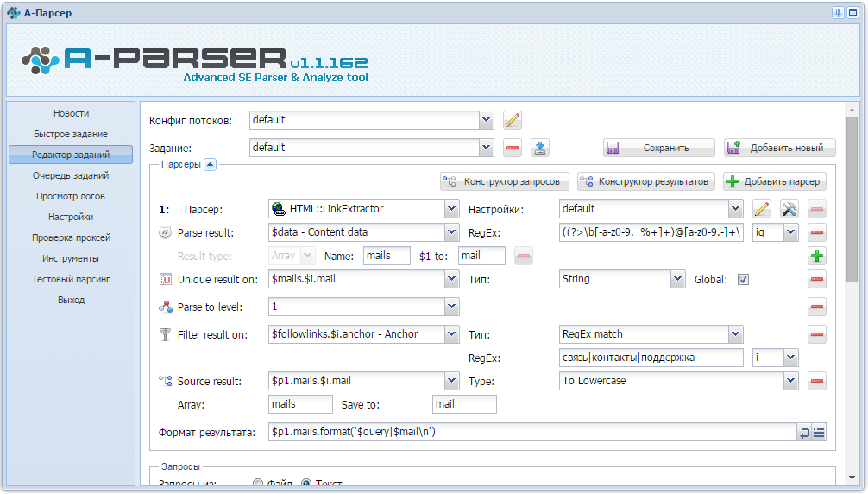Open Инструменты in sidebar
This screenshot has width=868, height=494.
[71, 258]
